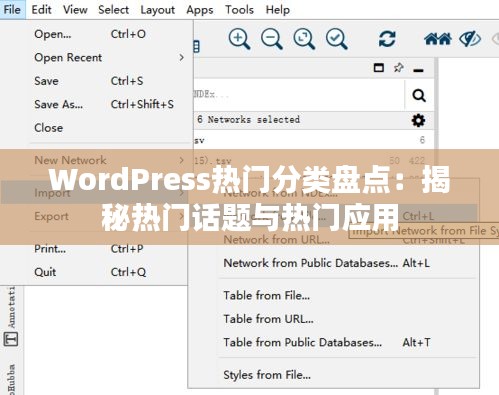The width and height of the screenshot is (499, 395).
Task: Click the minimize panel dash icon
Action: click(418, 70)
